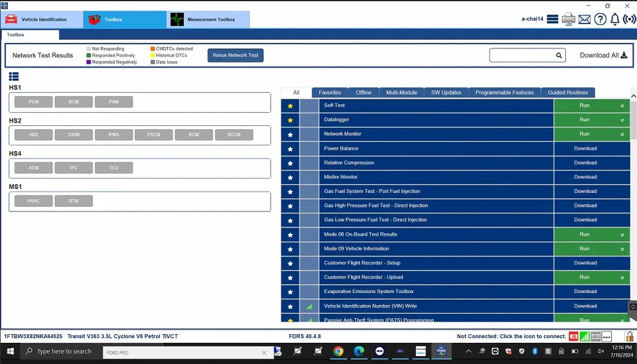Toggle favorite star for Network Monitor
637x364 pixels.
[x=290, y=135]
